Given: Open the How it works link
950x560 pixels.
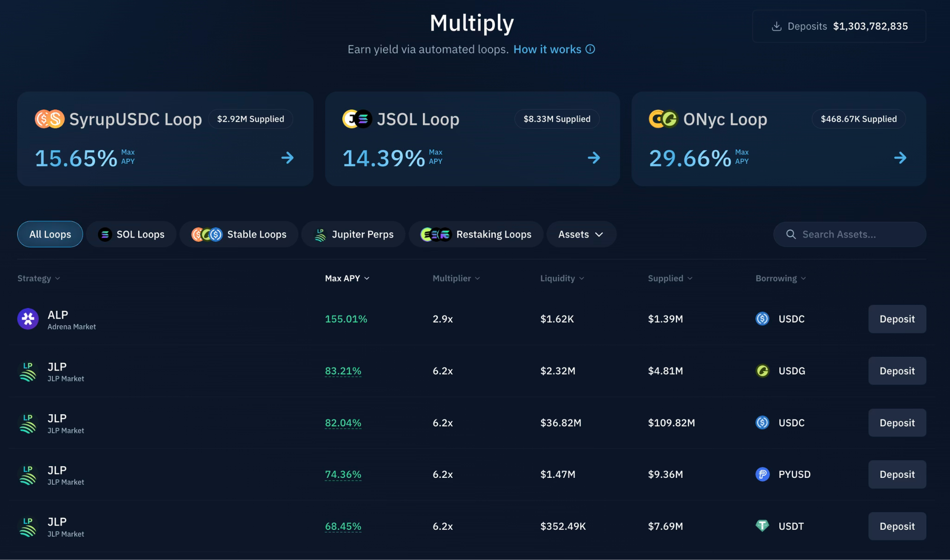Looking at the screenshot, I should 547,49.
